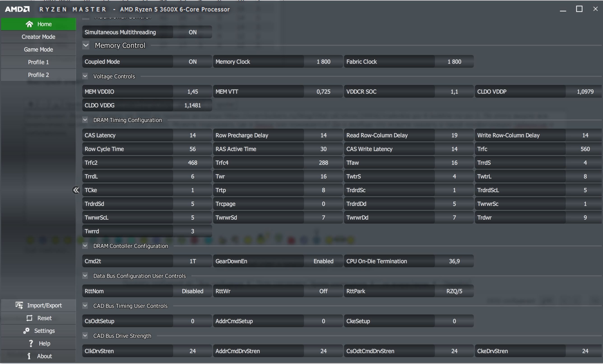Open the Profile 2 tab
Screen dimensions: 603x364
click(38, 75)
